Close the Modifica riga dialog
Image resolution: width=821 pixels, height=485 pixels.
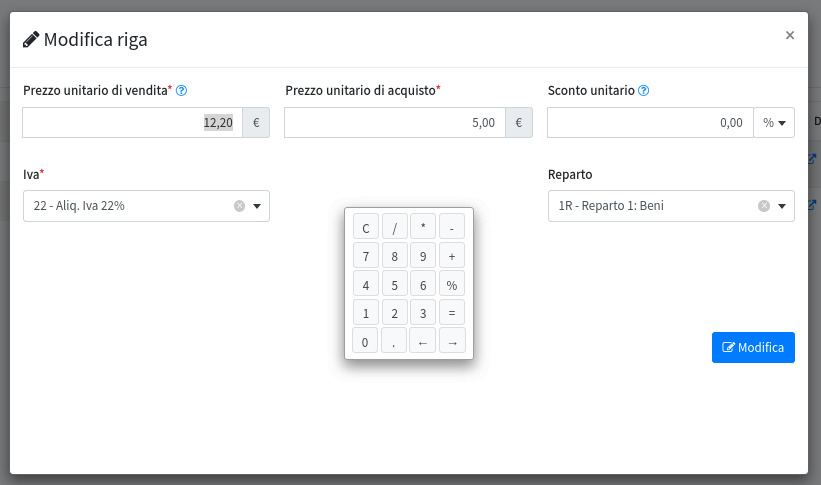[x=790, y=35]
